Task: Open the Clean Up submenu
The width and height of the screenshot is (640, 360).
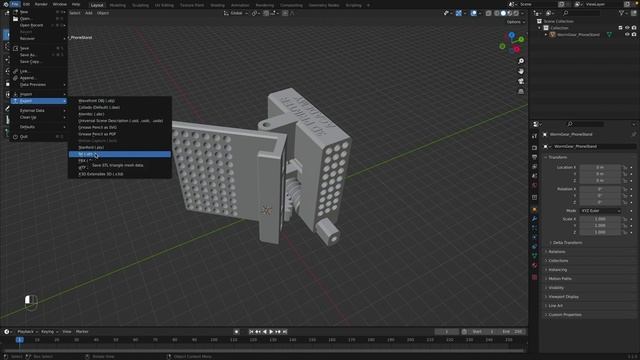Action: click(x=39, y=117)
